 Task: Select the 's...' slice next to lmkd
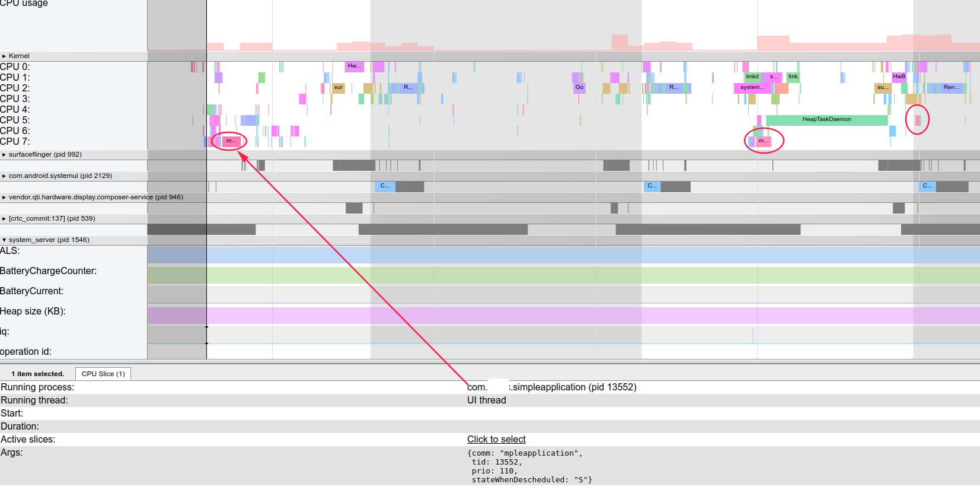[x=774, y=77]
